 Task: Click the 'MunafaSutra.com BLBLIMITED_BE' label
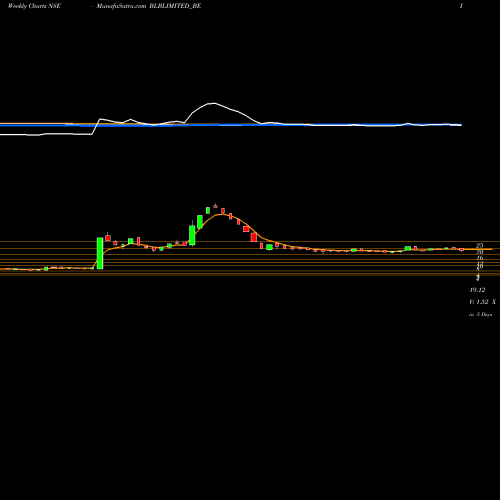[149, 6]
